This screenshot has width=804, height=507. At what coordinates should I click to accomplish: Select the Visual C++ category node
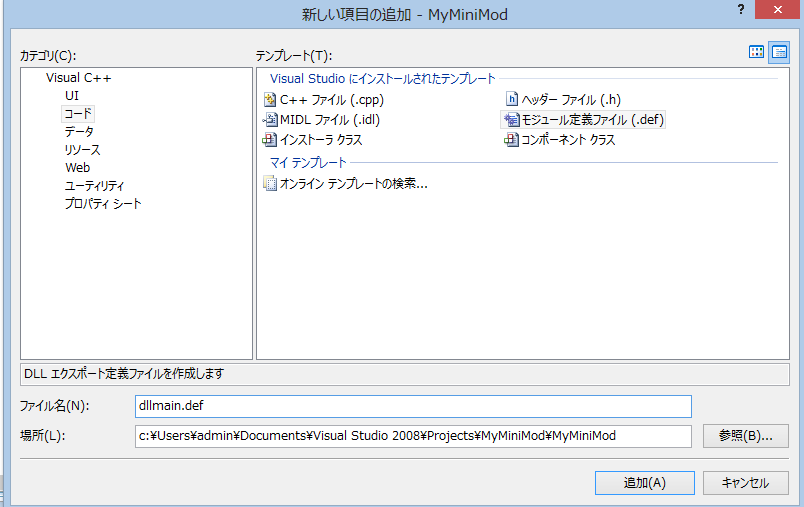click(78, 78)
